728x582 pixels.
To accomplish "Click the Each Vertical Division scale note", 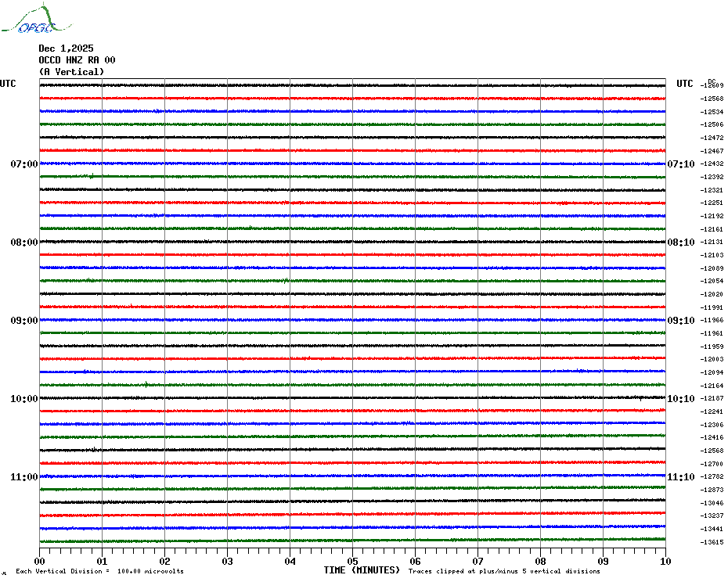I will [99, 571].
